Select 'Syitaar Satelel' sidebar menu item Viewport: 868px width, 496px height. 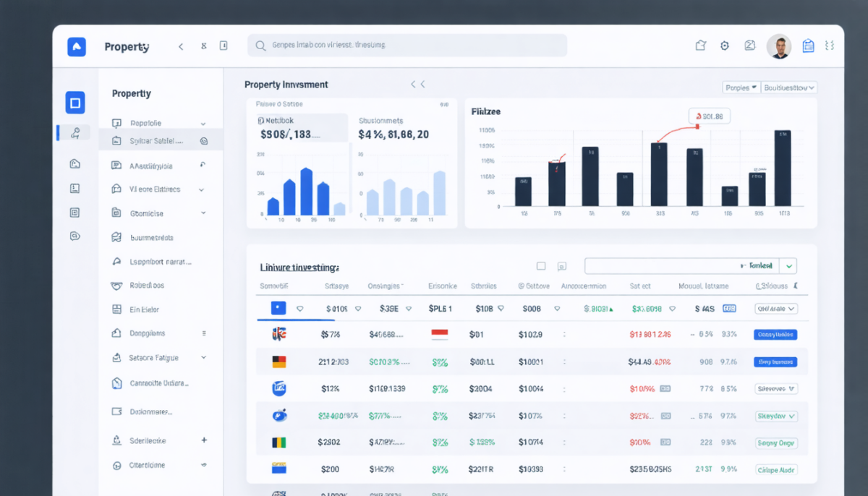[161, 141]
